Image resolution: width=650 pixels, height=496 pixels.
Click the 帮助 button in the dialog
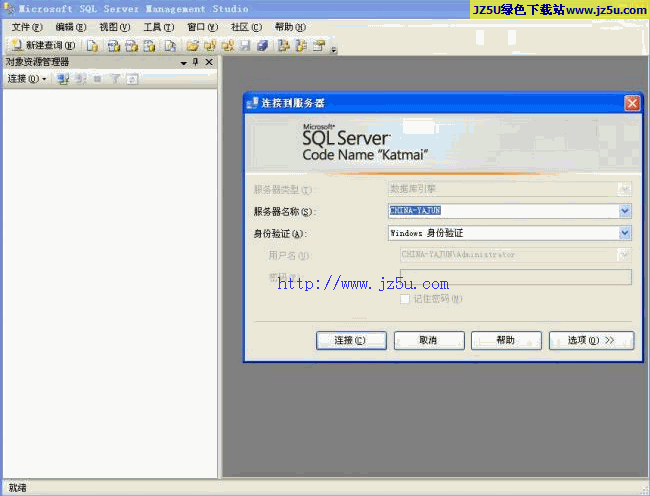click(x=506, y=341)
